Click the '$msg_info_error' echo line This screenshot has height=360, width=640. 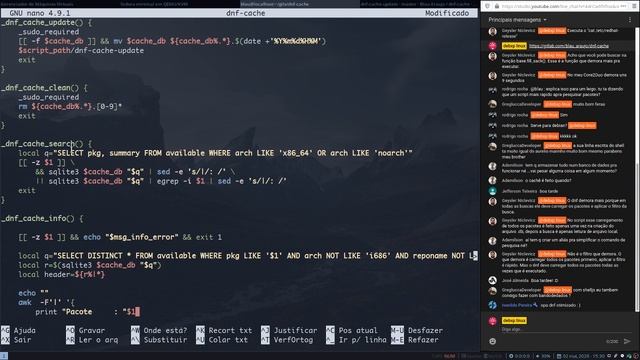pos(120,237)
